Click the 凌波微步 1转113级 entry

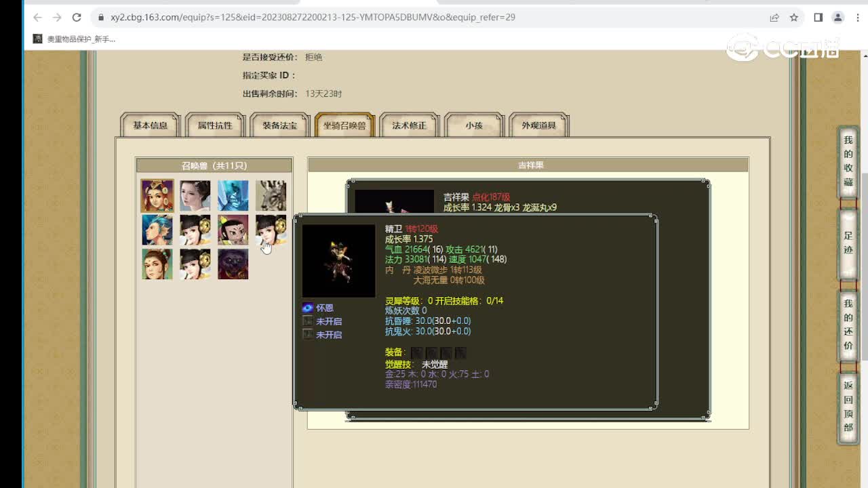448,270
